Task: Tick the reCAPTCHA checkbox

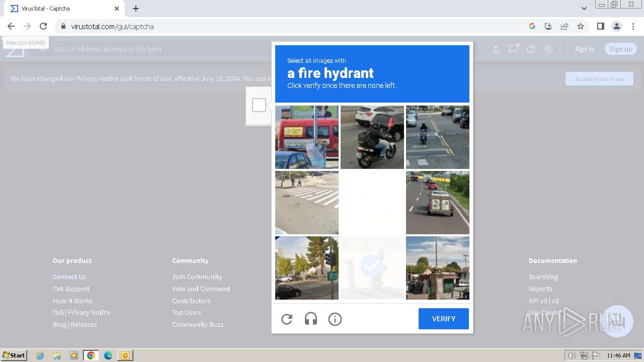Action: (259, 105)
